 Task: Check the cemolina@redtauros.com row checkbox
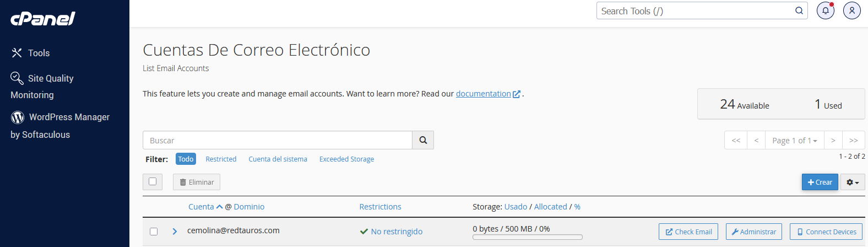pyautogui.click(x=154, y=232)
